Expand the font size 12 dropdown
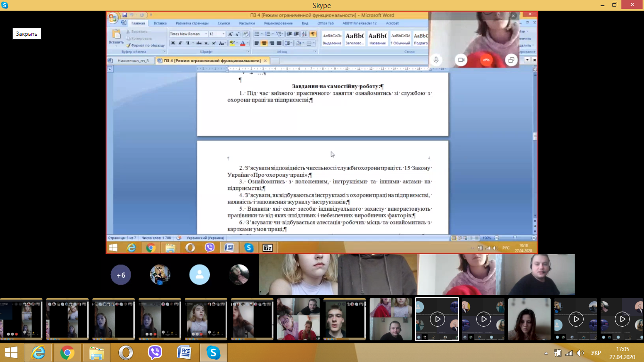 point(223,34)
